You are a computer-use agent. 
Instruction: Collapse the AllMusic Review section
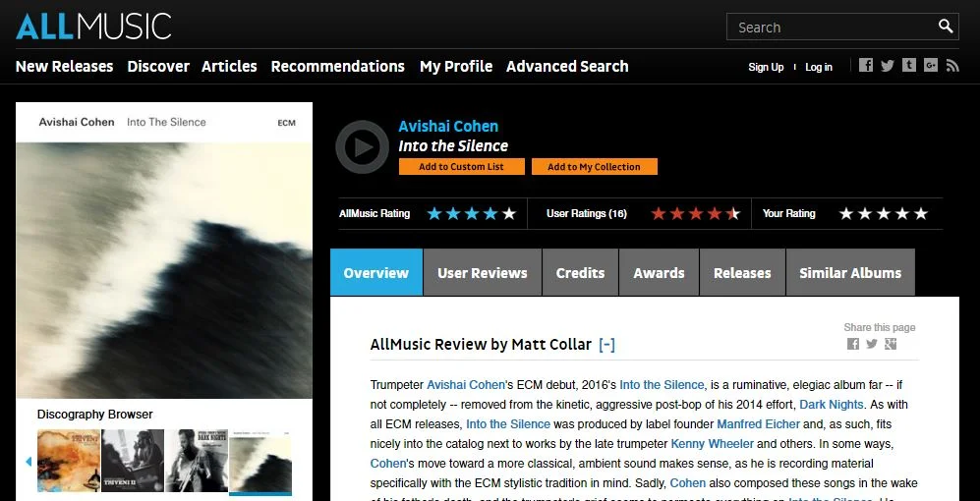(606, 344)
